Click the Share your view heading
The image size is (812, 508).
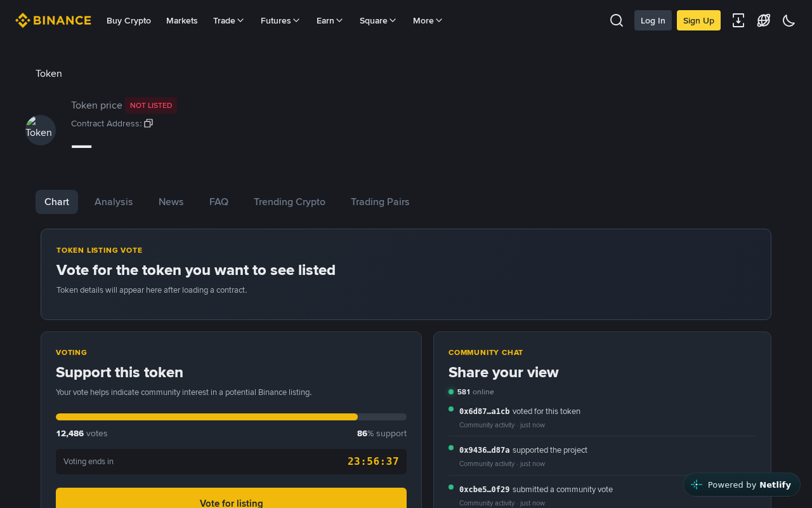pyautogui.click(x=504, y=372)
